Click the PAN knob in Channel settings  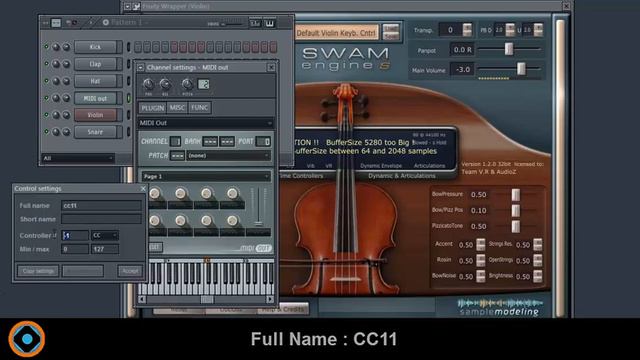149,84
